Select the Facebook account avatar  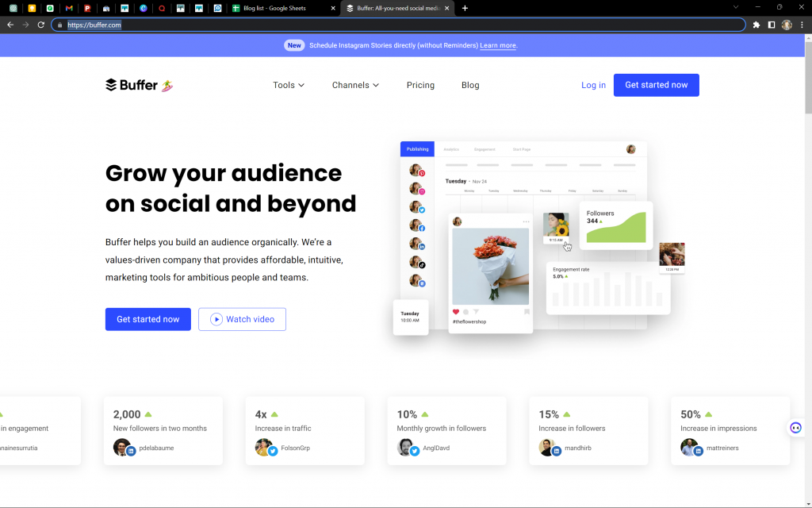[x=417, y=225]
